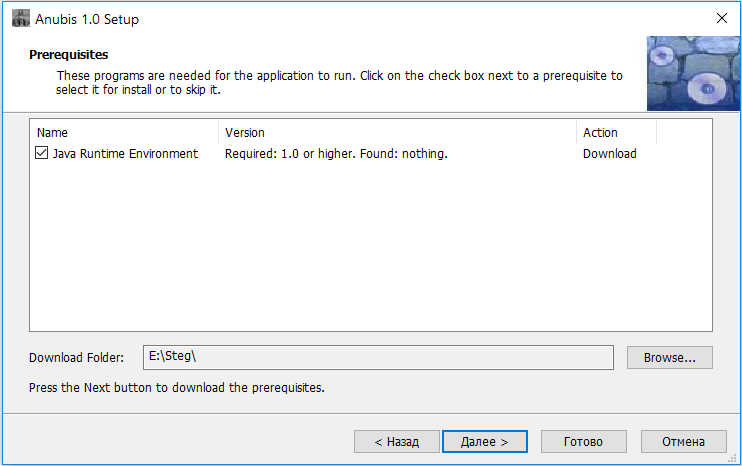This screenshot has width=742, height=466.
Task: Cancel setup with the Отмена button
Action: pos(682,441)
